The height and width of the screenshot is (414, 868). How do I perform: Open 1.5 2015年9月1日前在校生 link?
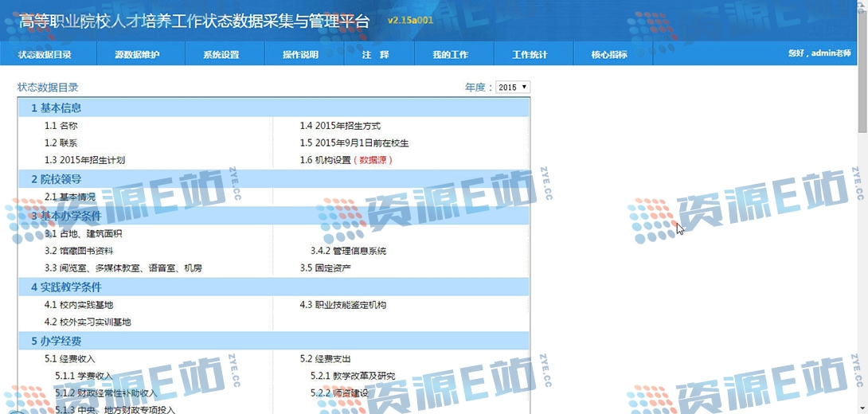click(x=354, y=143)
